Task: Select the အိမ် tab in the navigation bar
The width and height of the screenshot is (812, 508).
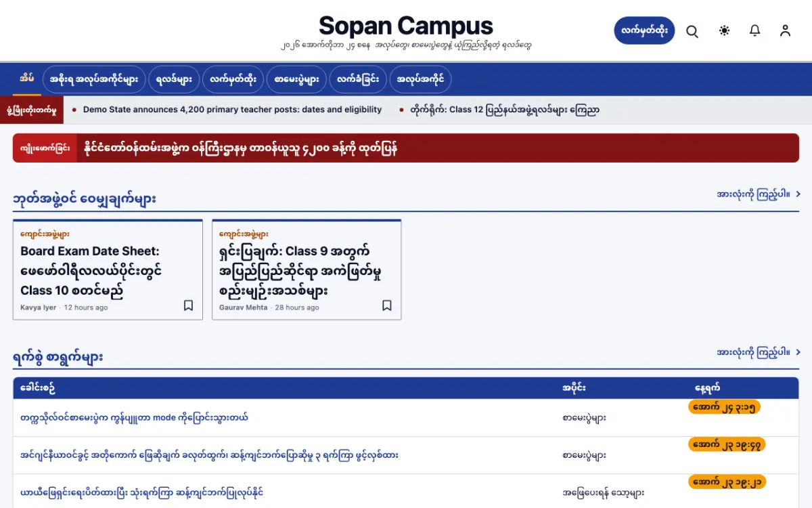Action: [x=27, y=79]
